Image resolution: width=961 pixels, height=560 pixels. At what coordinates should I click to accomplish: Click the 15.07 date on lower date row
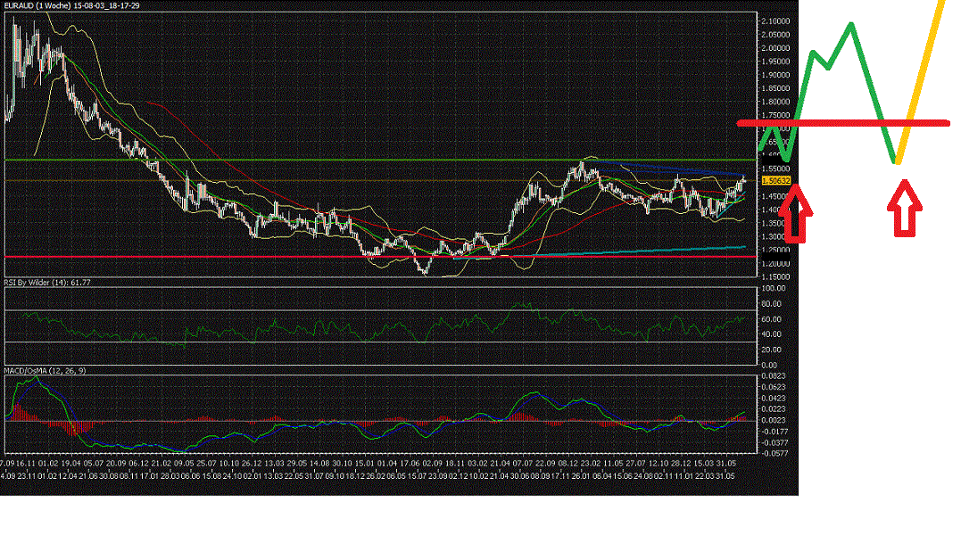tap(417, 476)
